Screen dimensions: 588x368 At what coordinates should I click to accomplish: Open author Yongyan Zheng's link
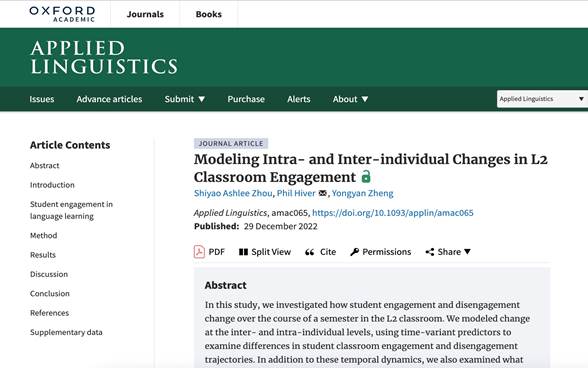point(362,193)
